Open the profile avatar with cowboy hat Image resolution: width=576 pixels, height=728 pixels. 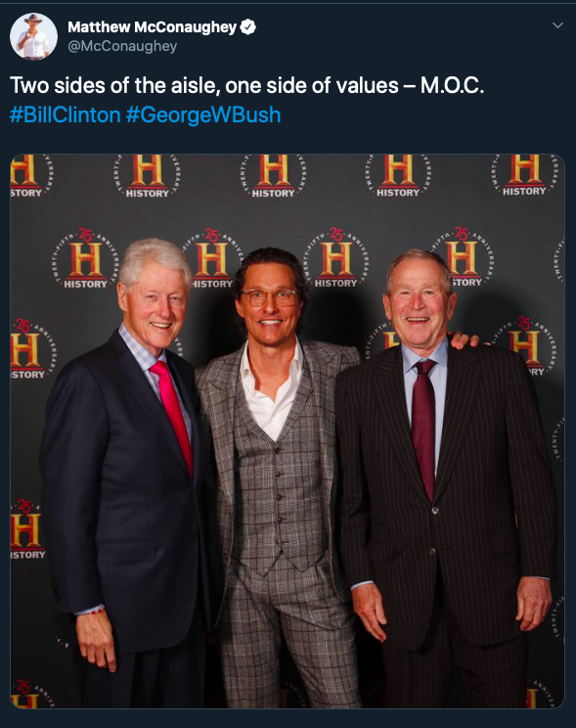coord(34,36)
